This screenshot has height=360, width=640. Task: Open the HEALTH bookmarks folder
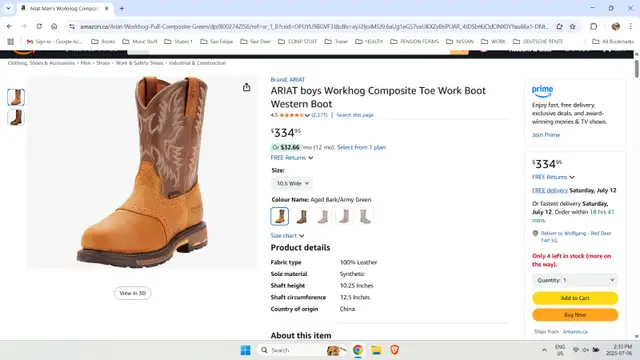[371, 41]
